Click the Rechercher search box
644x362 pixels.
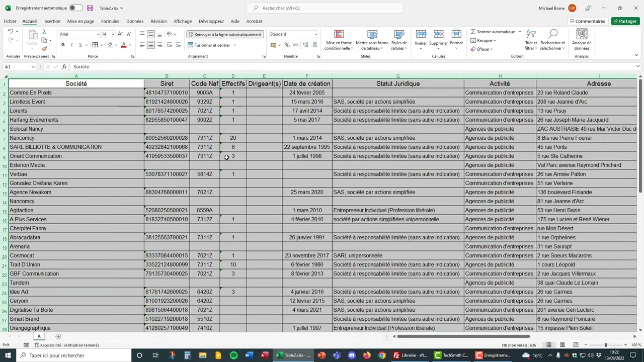click(x=325, y=8)
